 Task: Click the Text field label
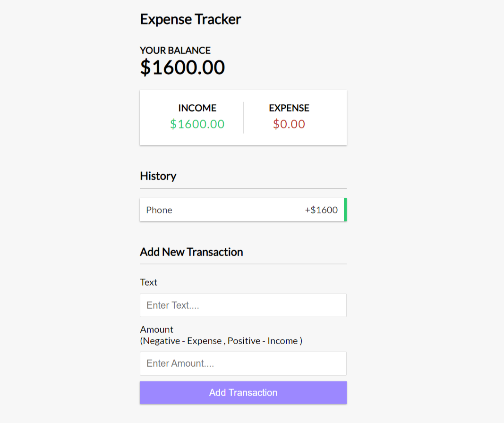tap(149, 282)
